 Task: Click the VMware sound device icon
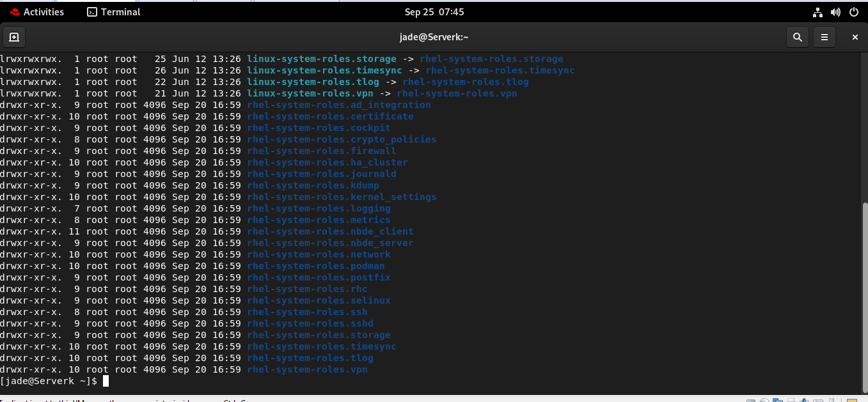pos(805,399)
